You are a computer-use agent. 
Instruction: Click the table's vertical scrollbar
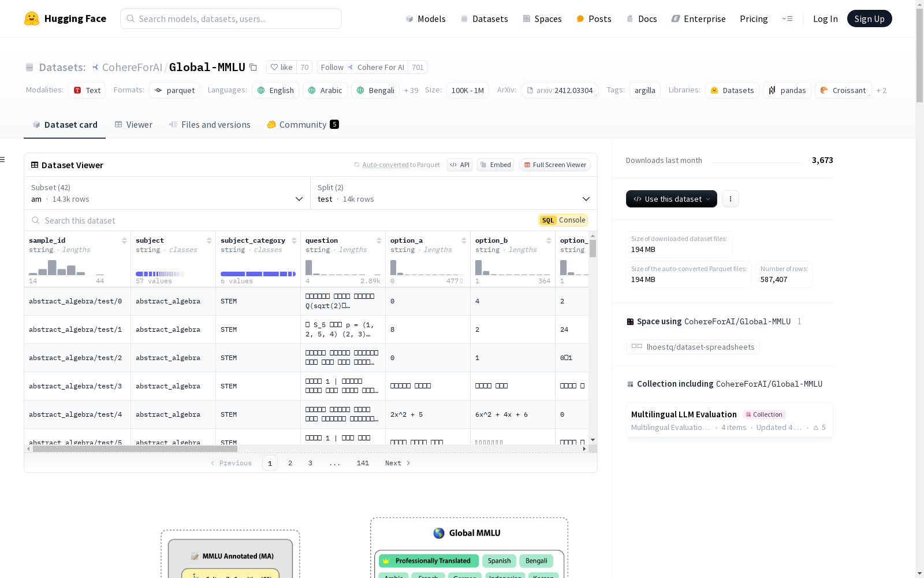[593, 249]
